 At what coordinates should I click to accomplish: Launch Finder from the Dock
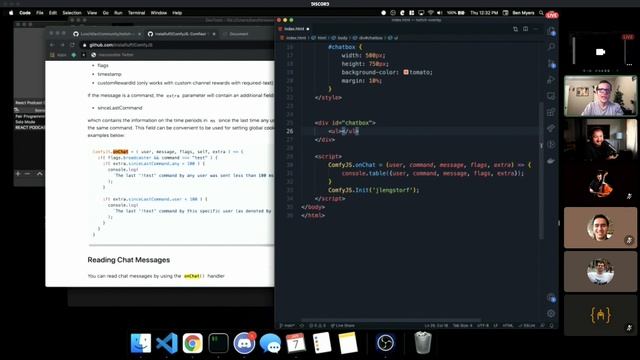140,343
